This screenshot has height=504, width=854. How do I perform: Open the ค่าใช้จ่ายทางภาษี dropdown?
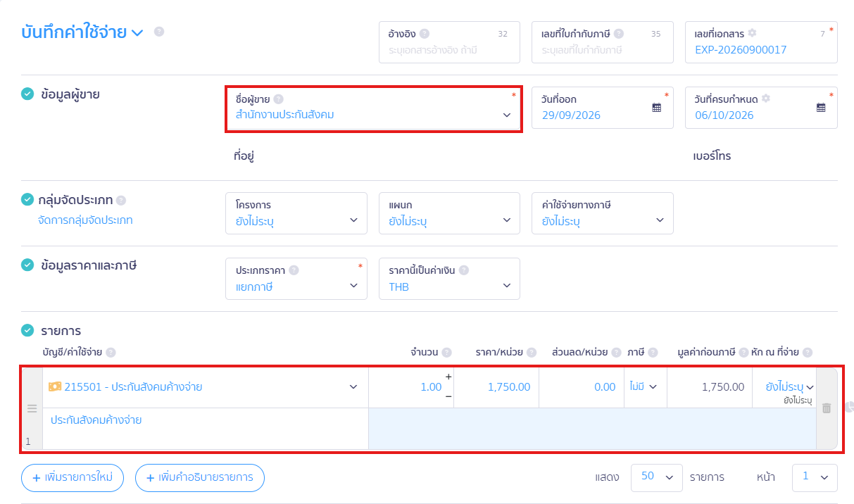(x=603, y=213)
